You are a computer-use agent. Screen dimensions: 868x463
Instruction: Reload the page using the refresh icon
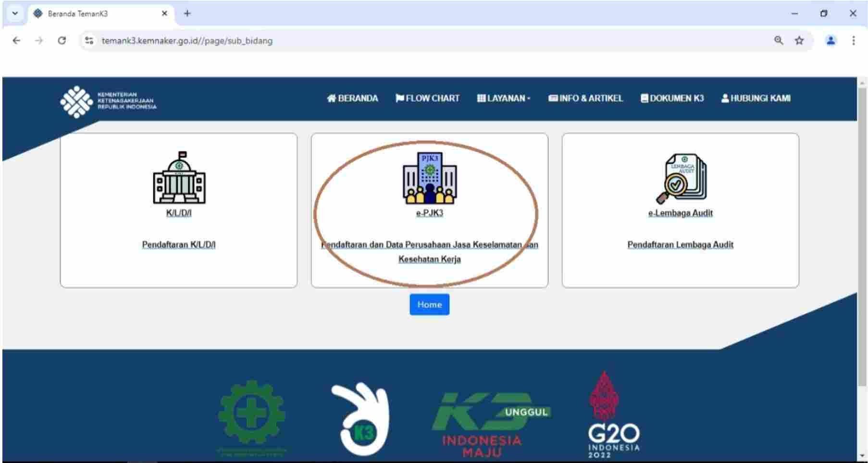[x=62, y=41]
